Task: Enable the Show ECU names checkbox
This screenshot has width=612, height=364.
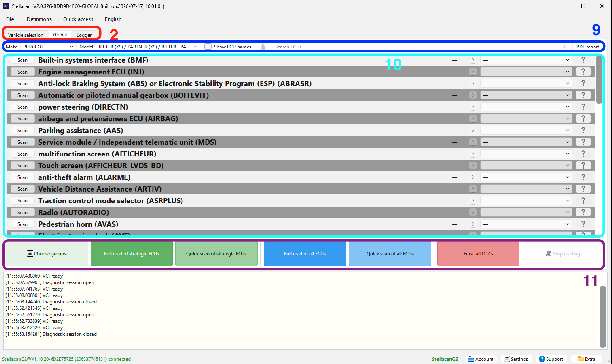Action: coord(208,46)
